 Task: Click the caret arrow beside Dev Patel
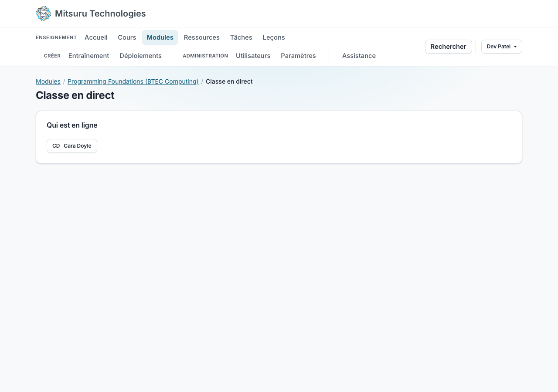[x=515, y=47]
